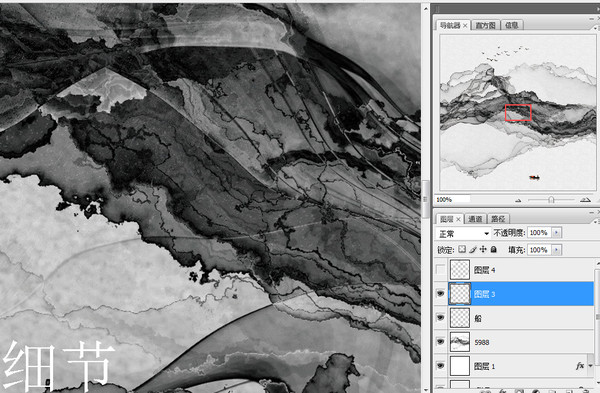The image size is (600, 393).
Task: Show hidden layer 图层 4
Action: (x=440, y=270)
